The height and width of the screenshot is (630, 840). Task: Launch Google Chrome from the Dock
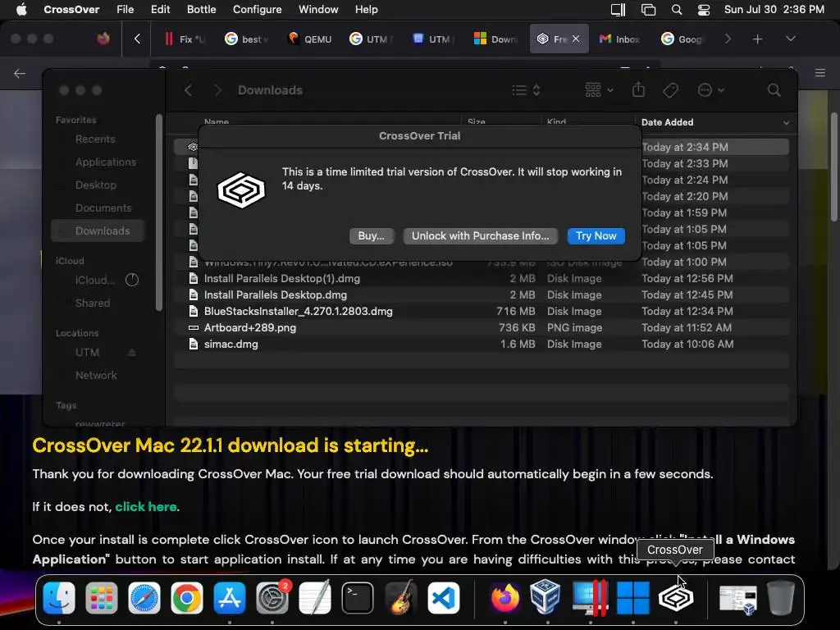coord(186,597)
